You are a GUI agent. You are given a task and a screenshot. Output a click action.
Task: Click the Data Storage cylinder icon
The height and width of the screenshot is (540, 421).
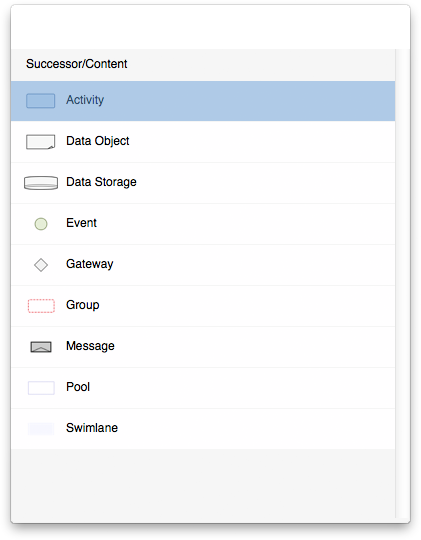click(41, 183)
